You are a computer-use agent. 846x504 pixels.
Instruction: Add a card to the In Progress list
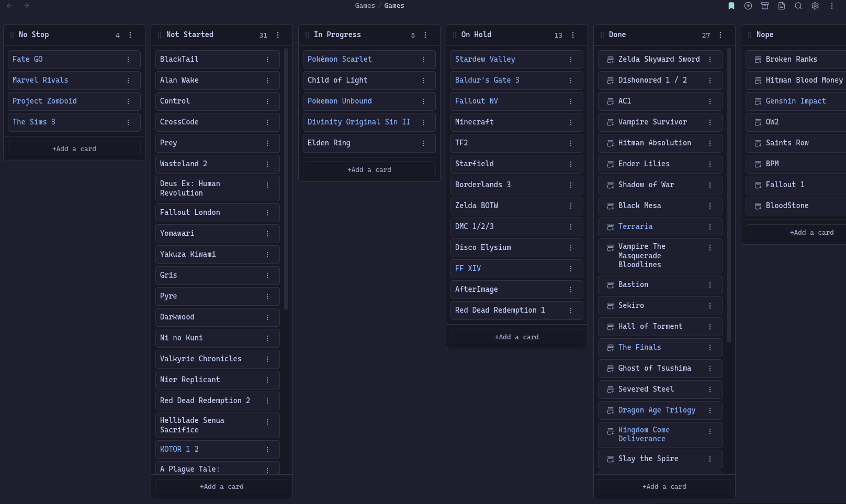369,170
